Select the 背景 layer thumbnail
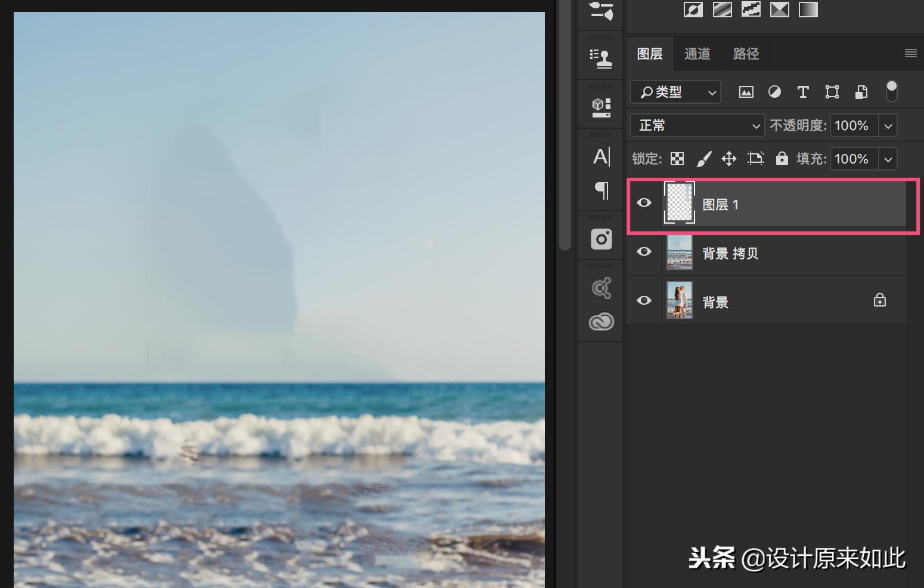The height and width of the screenshot is (588, 924). click(x=680, y=300)
